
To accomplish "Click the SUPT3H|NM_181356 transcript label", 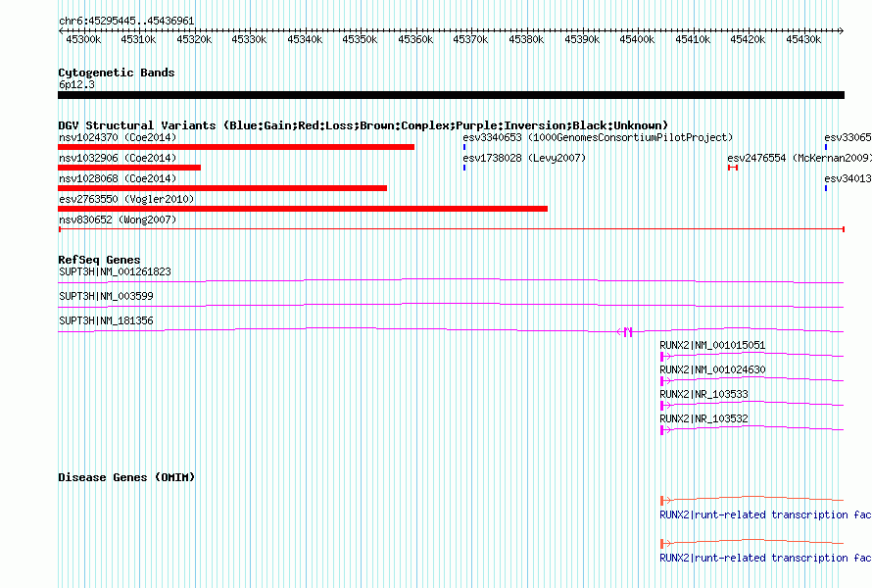I will (x=106, y=321).
